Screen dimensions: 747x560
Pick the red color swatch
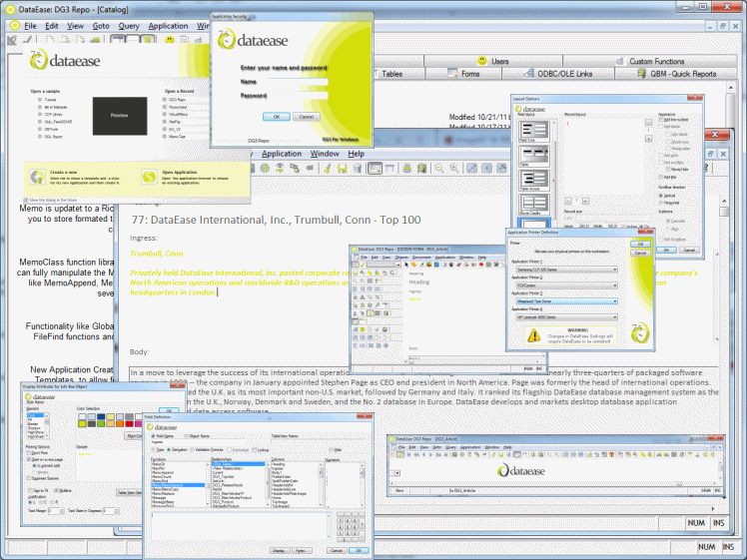[129, 423]
